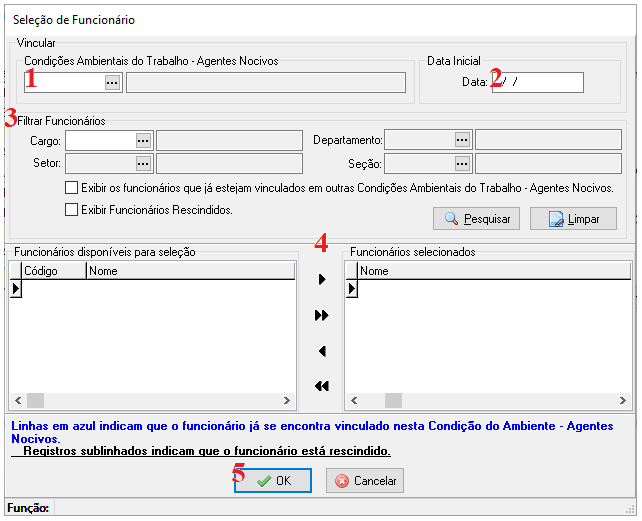Open lookup for Condições Ambientais do Trabalho code
The image size is (642, 521).
112,83
